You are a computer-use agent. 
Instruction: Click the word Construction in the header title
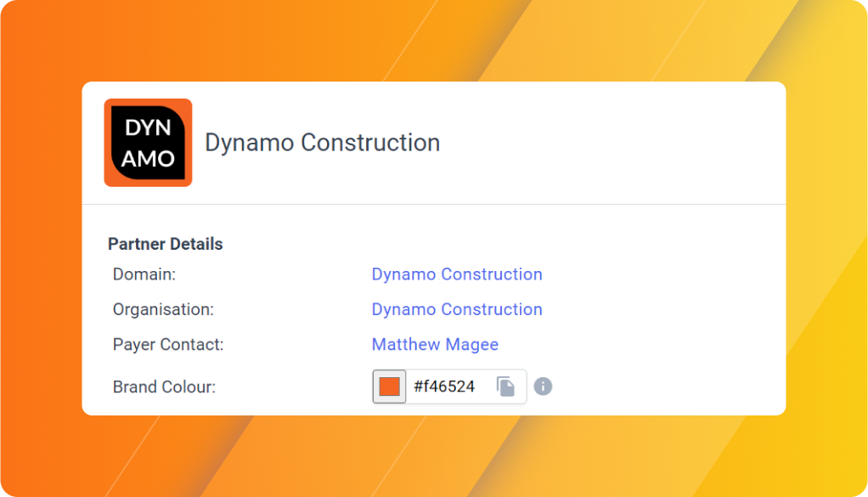[x=370, y=143]
